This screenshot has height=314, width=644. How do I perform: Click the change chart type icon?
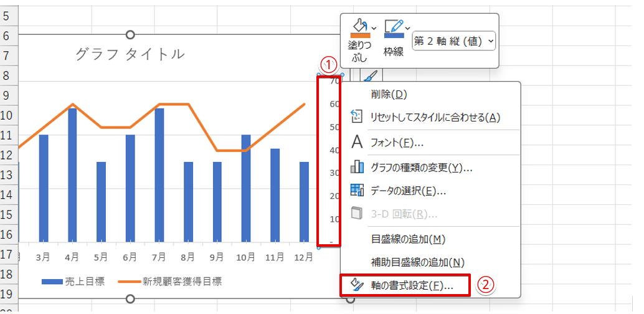[357, 167]
